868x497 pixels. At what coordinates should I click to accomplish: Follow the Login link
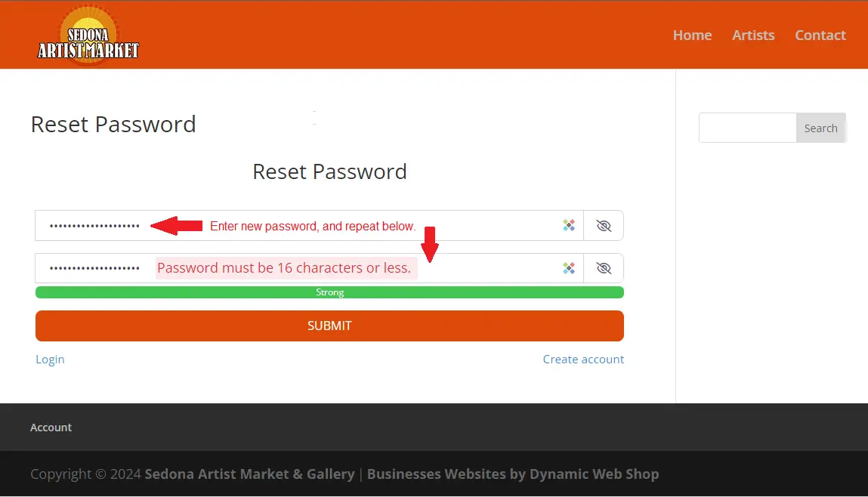tap(50, 360)
